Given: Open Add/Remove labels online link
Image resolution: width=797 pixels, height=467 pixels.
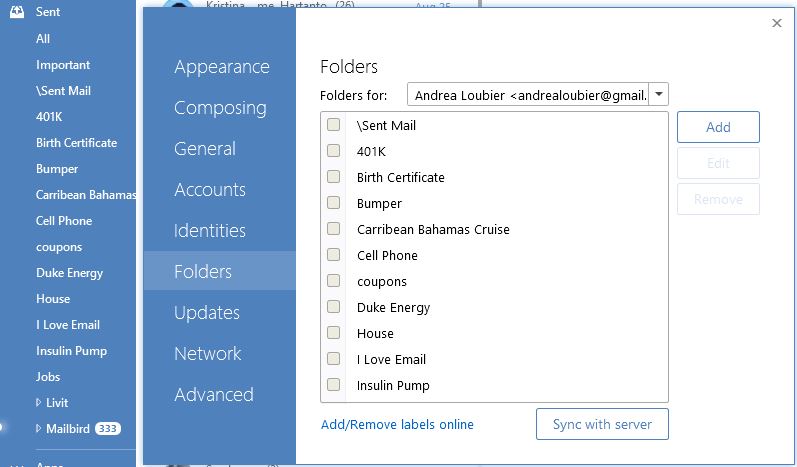Looking at the screenshot, I should point(397,425).
